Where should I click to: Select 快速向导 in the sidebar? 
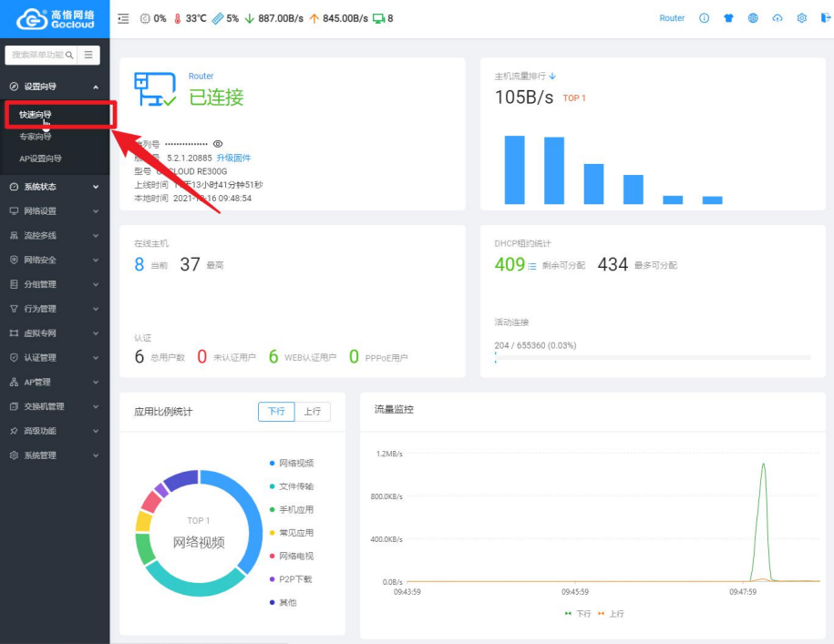click(36, 115)
